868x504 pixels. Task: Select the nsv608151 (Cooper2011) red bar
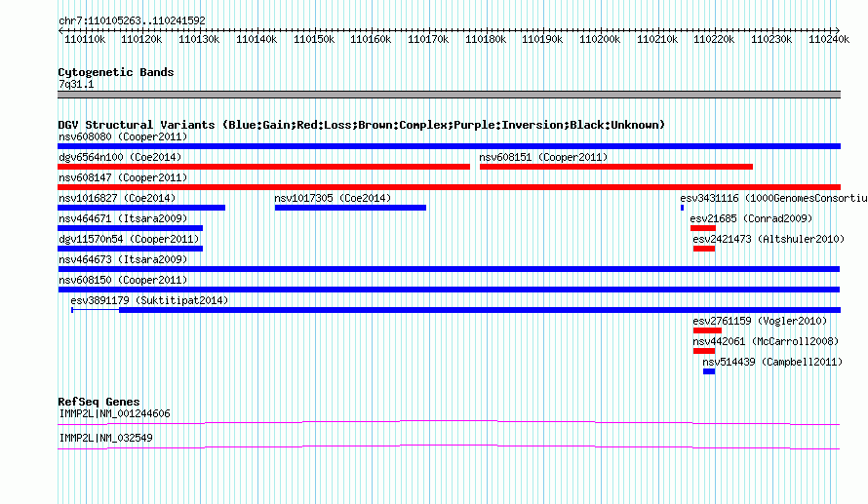coord(616,167)
